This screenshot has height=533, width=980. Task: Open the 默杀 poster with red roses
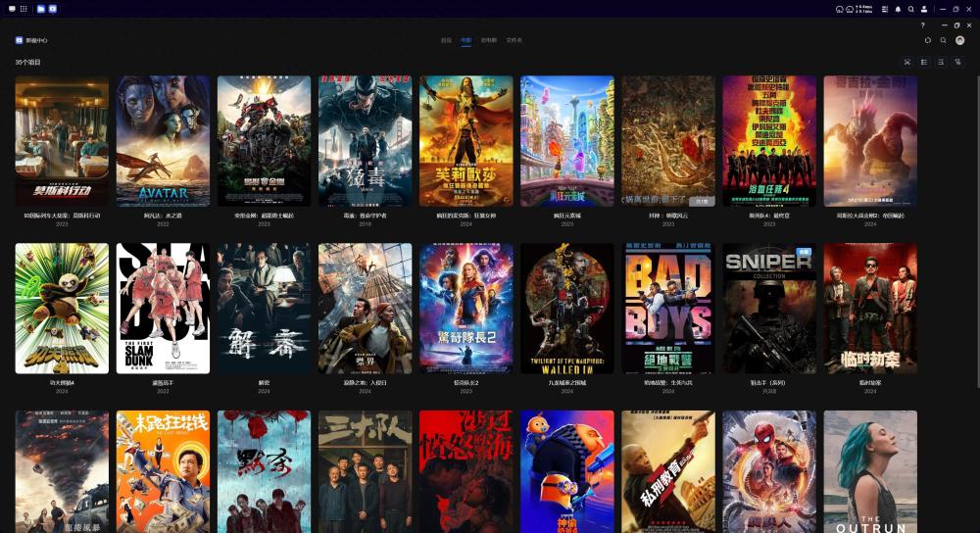point(264,472)
